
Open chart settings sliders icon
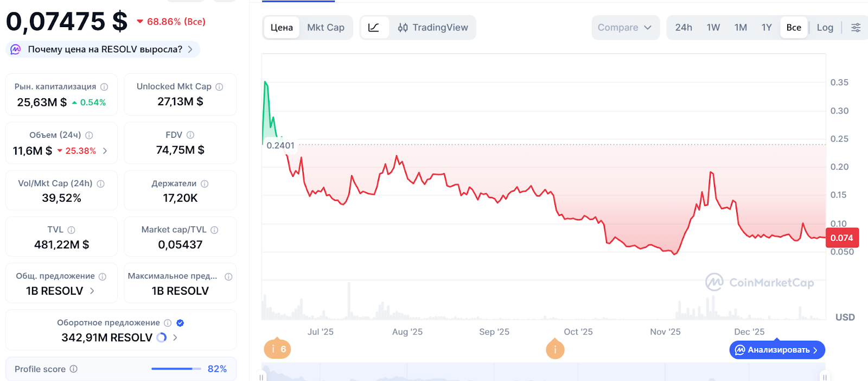pyautogui.click(x=856, y=28)
